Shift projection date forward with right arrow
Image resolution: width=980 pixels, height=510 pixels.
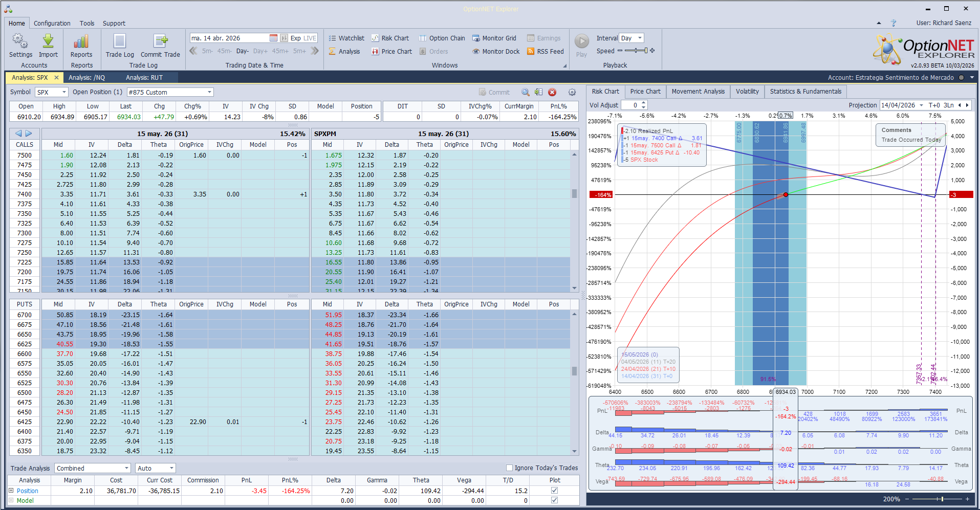[967, 105]
